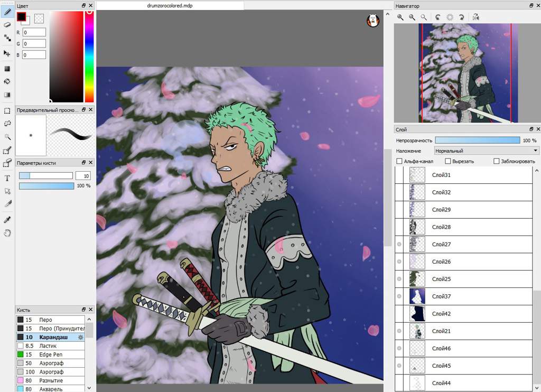
Task: Undock the Навигатор panel
Action: point(531,6)
